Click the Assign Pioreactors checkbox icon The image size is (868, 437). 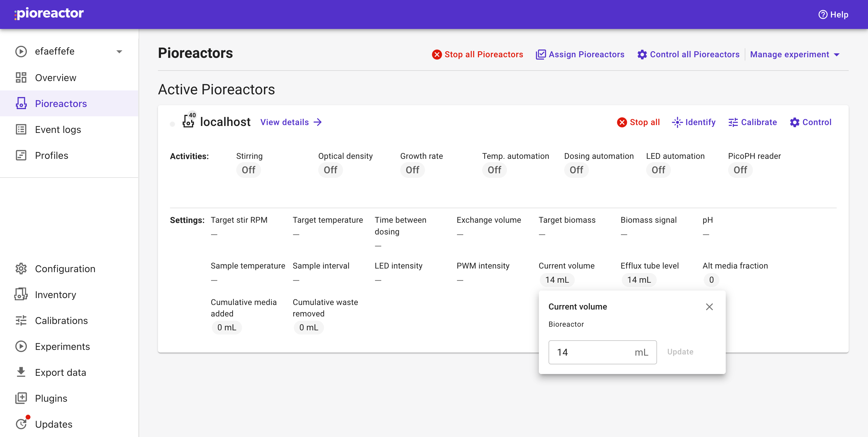tap(540, 55)
